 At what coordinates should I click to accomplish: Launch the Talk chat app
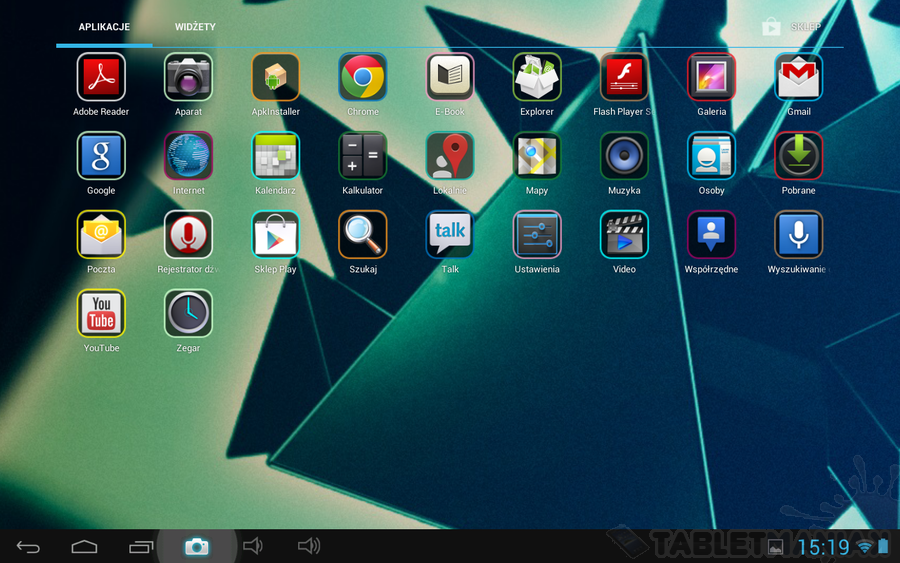point(450,234)
